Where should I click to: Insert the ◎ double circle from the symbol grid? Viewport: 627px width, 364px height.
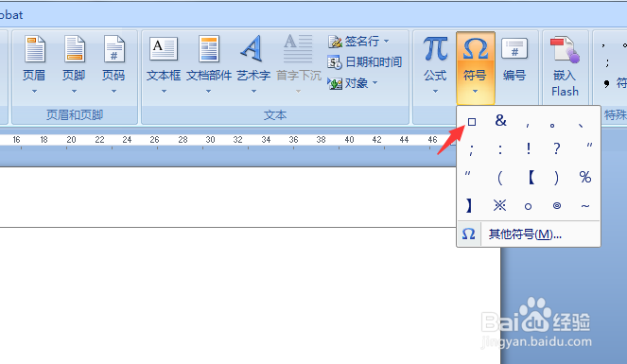tap(557, 206)
